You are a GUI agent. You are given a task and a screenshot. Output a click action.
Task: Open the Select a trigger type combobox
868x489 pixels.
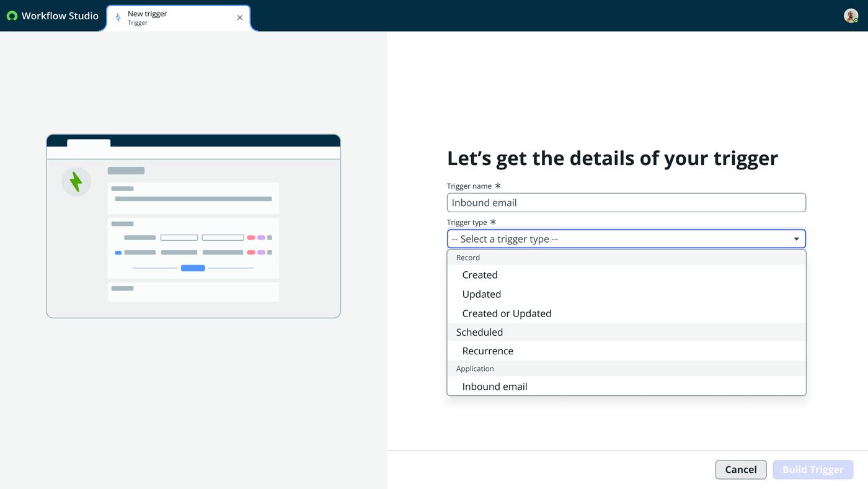[x=626, y=239]
